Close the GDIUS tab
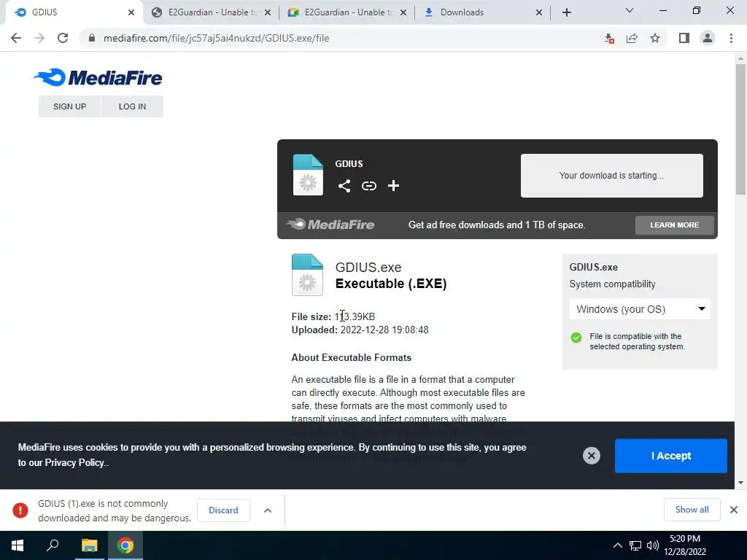 pos(131,12)
